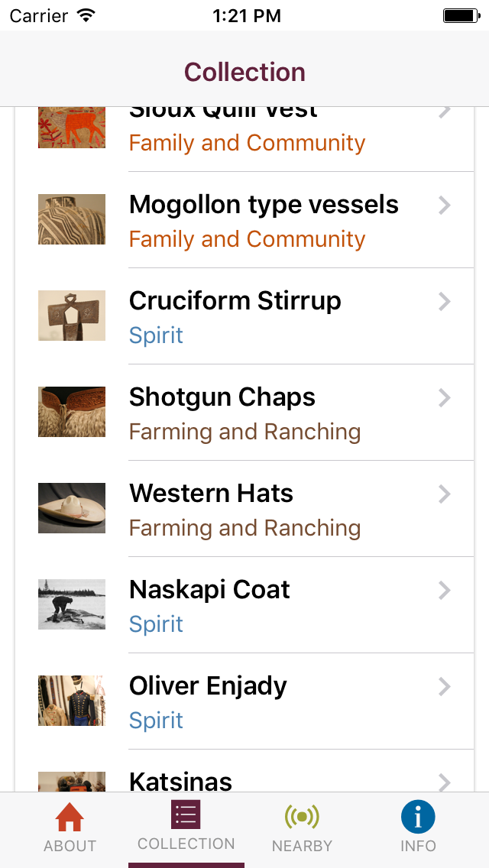Switch to the NEARBY tab label
This screenshot has width=489, height=868.
pyautogui.click(x=302, y=846)
